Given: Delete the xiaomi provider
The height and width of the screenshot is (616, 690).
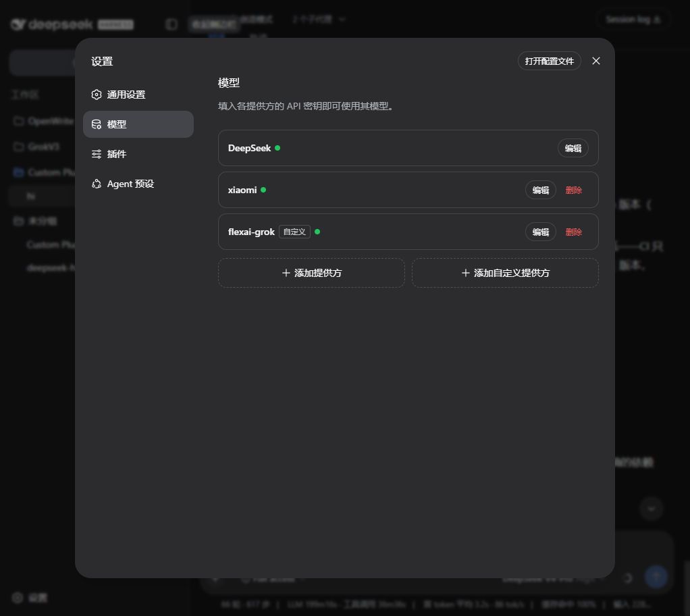Looking at the screenshot, I should [x=573, y=190].
